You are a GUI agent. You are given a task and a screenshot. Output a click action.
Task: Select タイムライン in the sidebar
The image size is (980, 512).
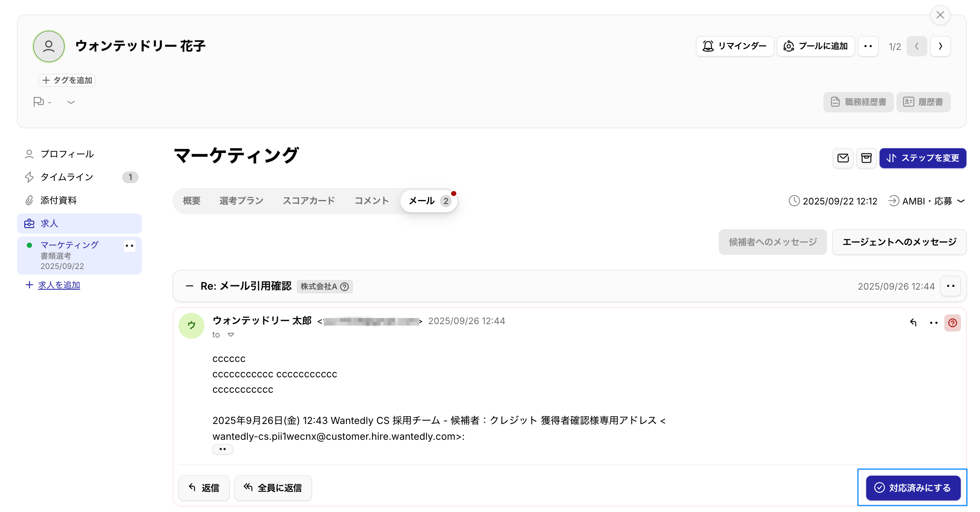coord(67,177)
